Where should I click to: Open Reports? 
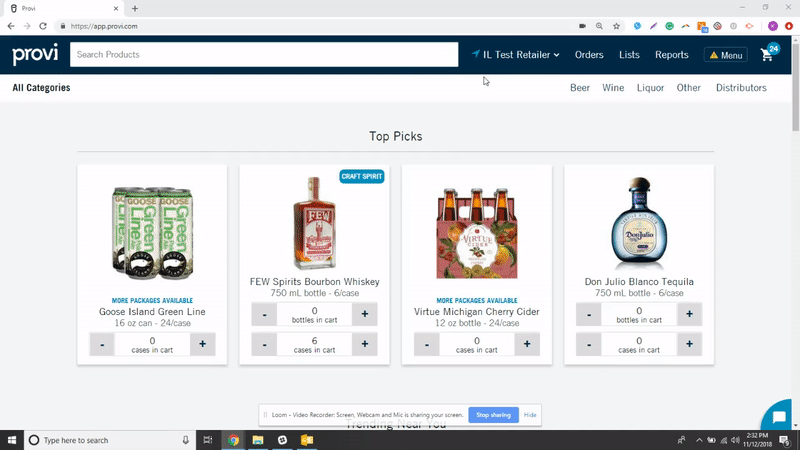click(671, 55)
